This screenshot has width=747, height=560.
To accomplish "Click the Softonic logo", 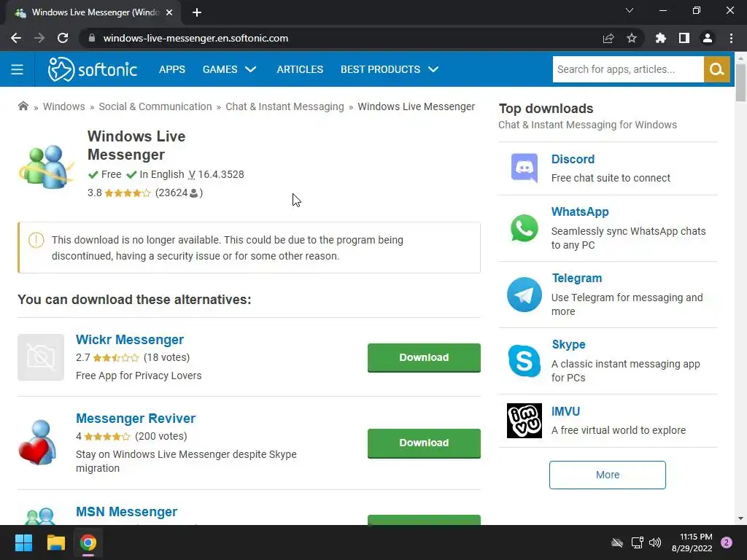I will [x=93, y=69].
